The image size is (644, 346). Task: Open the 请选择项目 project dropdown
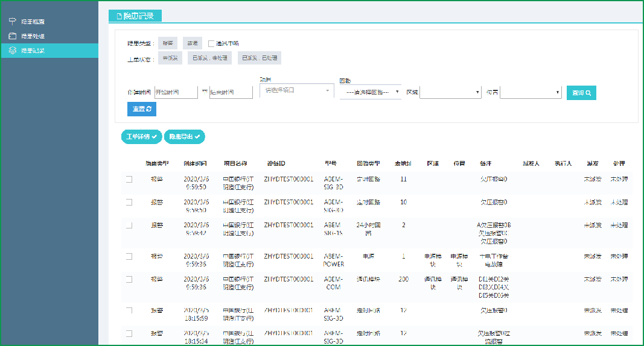pyautogui.click(x=296, y=90)
